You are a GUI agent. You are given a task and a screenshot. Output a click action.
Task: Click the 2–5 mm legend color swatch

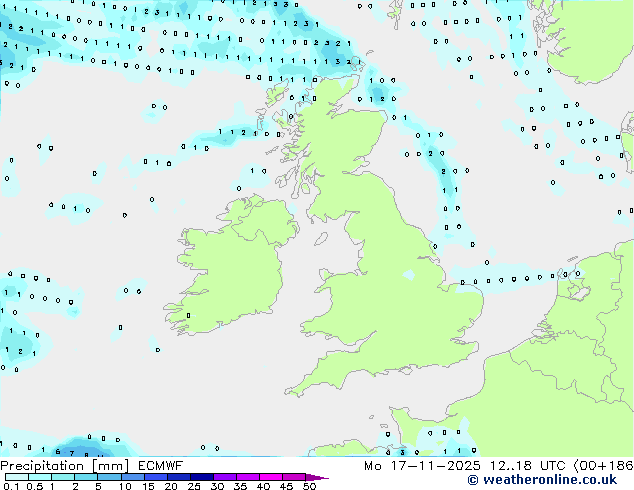[x=86, y=477]
